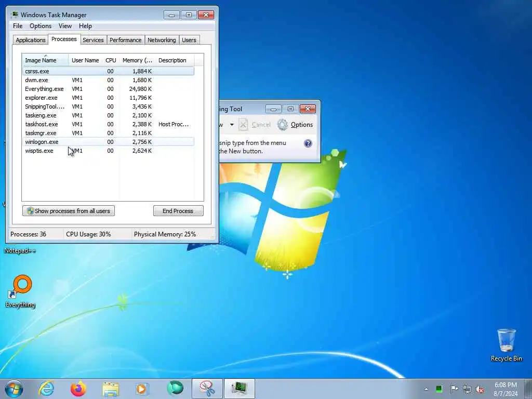Image resolution: width=532 pixels, height=399 pixels.
Task: Switch to Task Manager taskbar button
Action: [239, 389]
